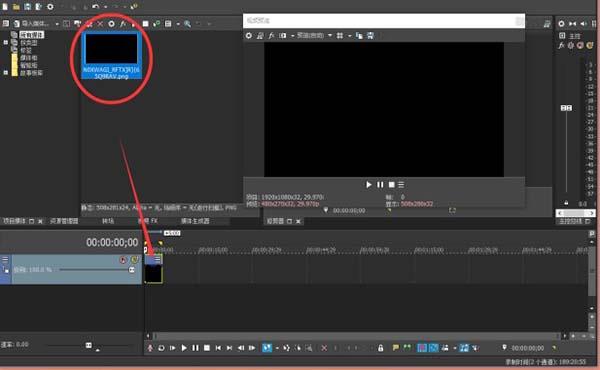Adjust the playback rate slider
The height and width of the screenshot is (370, 600).
(89, 346)
